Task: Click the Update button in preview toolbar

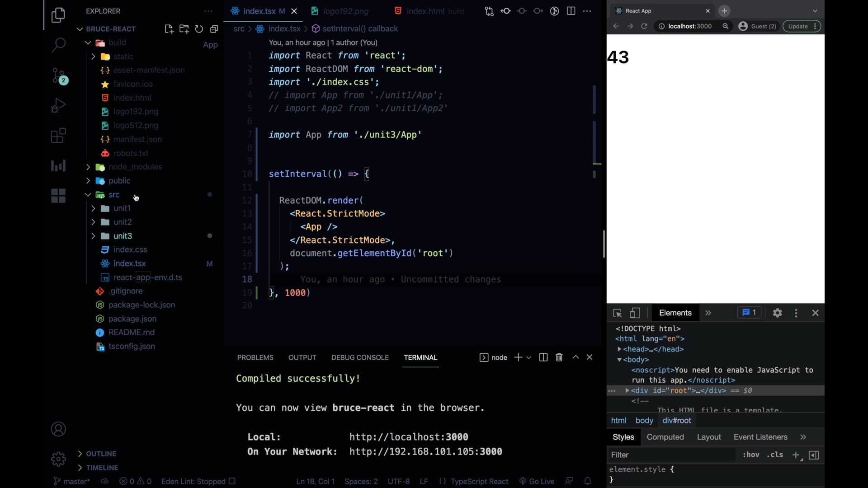Action: (798, 26)
